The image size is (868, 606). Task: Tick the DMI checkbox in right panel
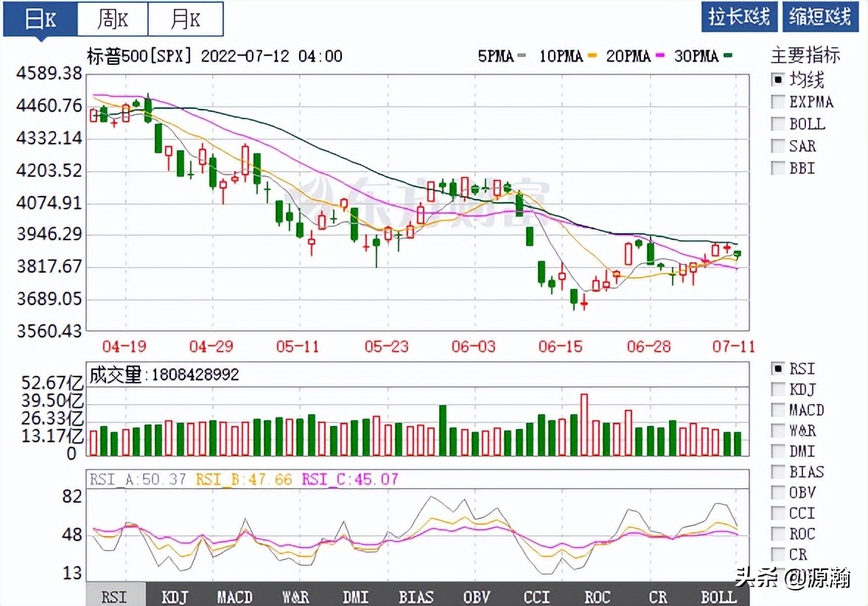tap(778, 451)
